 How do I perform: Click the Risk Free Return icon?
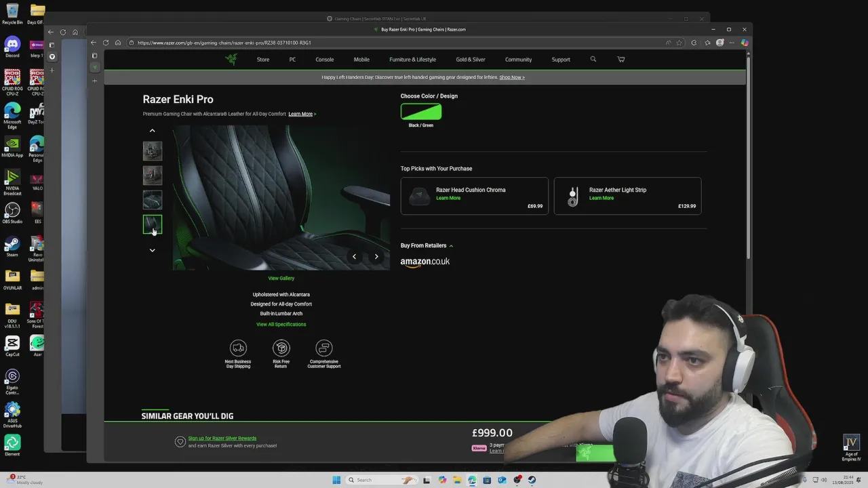281,348
